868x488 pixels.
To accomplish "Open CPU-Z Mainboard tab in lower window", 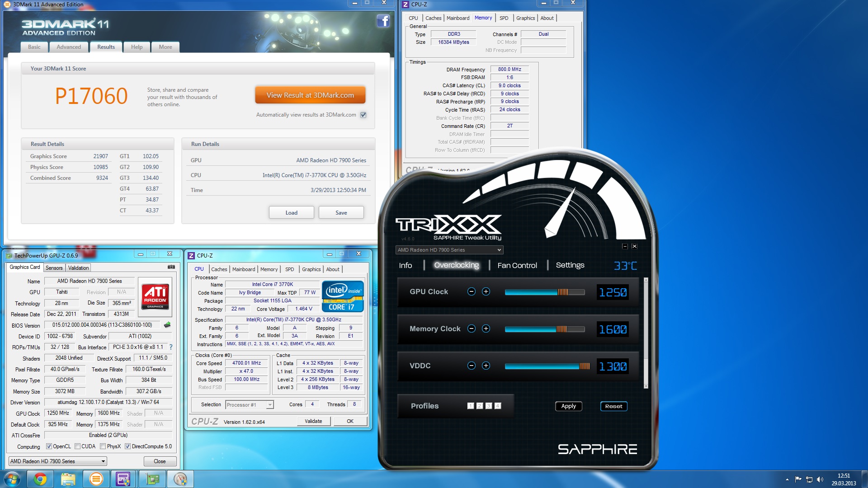I will coord(244,269).
